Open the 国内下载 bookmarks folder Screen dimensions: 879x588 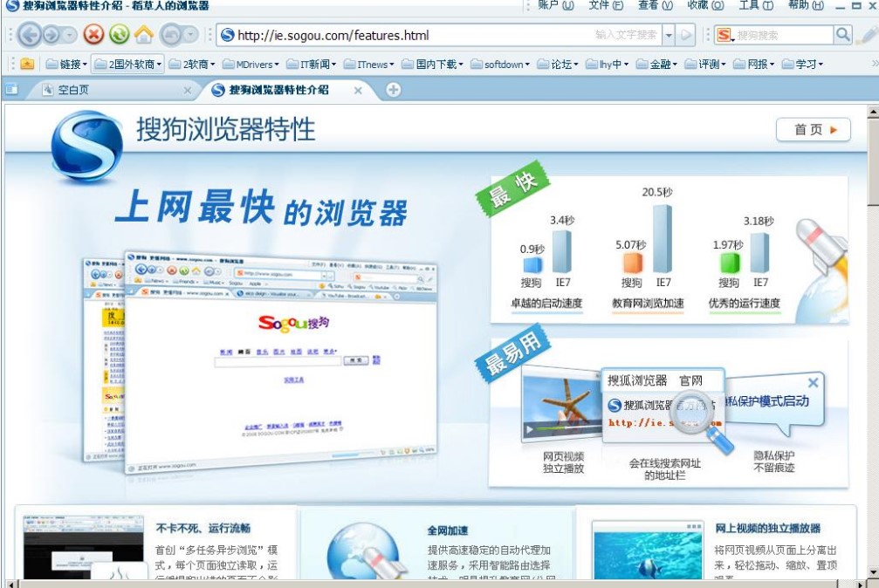coord(432,65)
